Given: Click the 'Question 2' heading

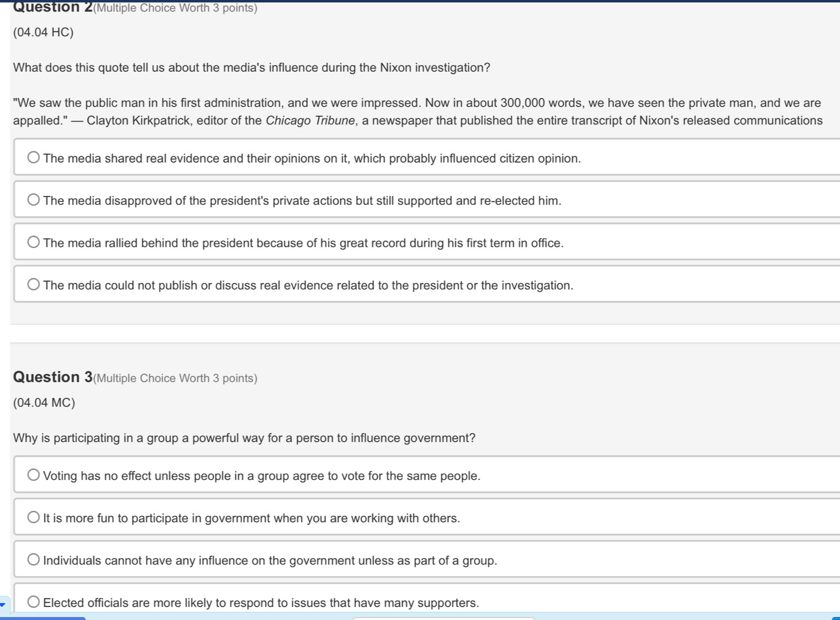Looking at the screenshot, I should pyautogui.click(x=52, y=7).
